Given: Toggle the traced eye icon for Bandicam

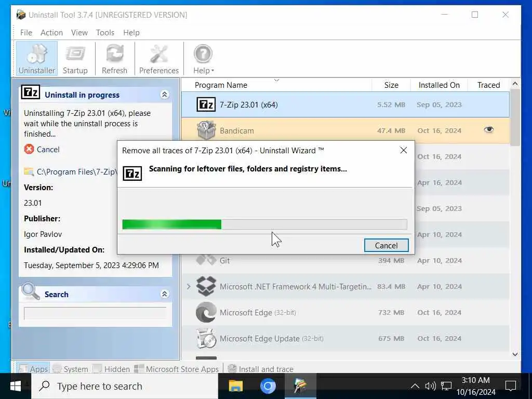Looking at the screenshot, I should (488, 129).
